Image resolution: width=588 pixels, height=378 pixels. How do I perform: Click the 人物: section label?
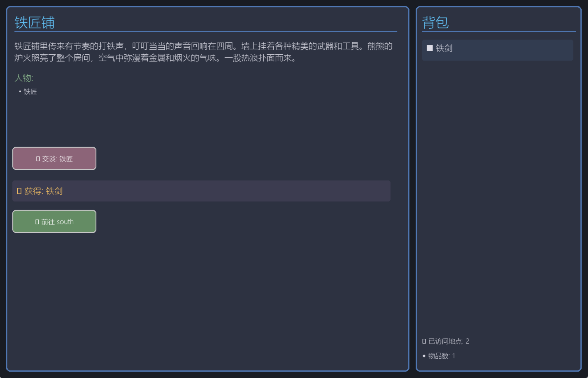point(24,78)
